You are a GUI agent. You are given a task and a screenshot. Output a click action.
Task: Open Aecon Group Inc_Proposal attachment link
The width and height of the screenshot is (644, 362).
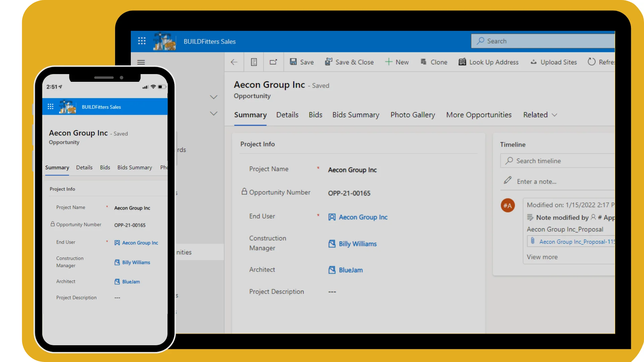577,242
